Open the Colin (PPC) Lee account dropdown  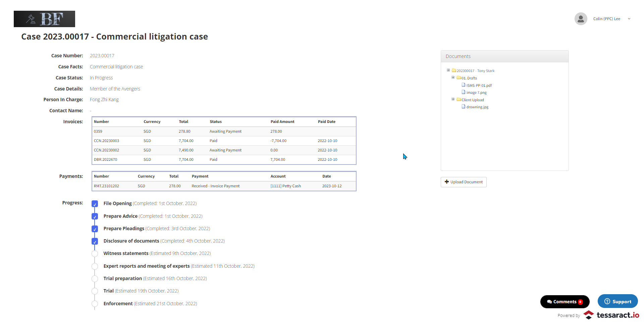click(x=629, y=19)
